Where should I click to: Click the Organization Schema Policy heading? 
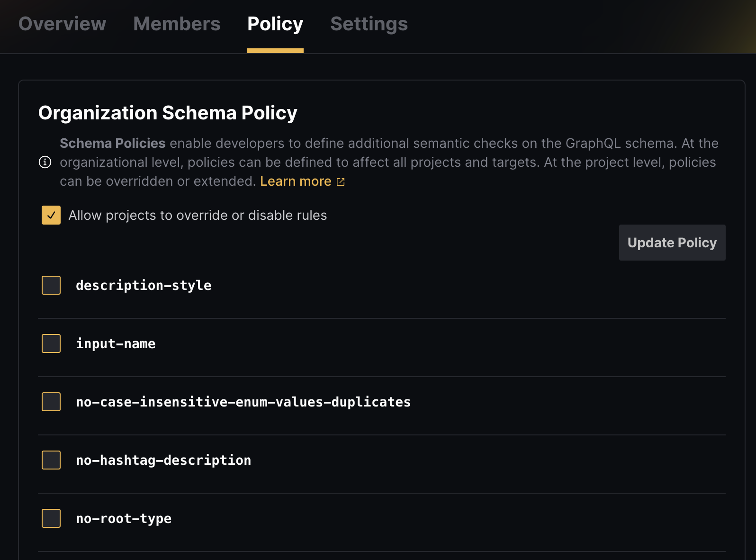[168, 113]
